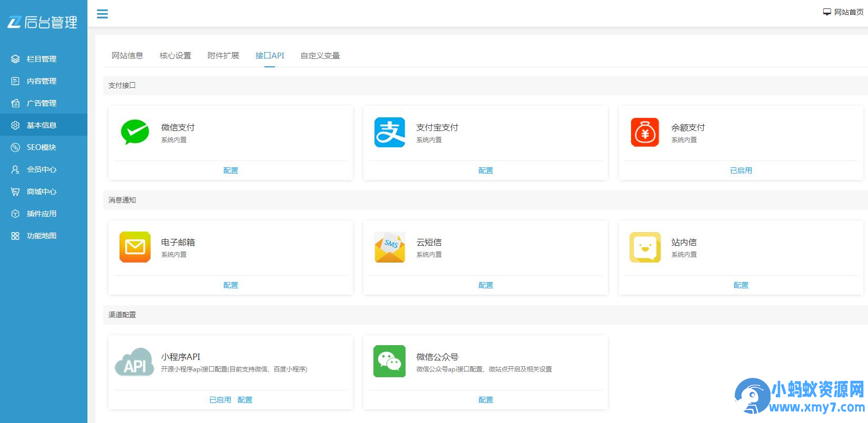Click the 插件应用 cube icon
Viewport: 868px width, 423px height.
click(15, 214)
